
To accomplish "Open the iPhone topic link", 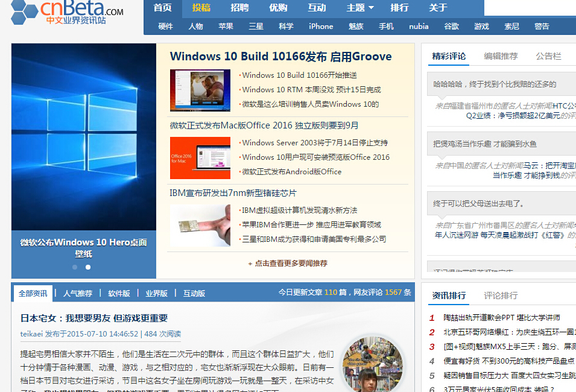I will pos(321,27).
